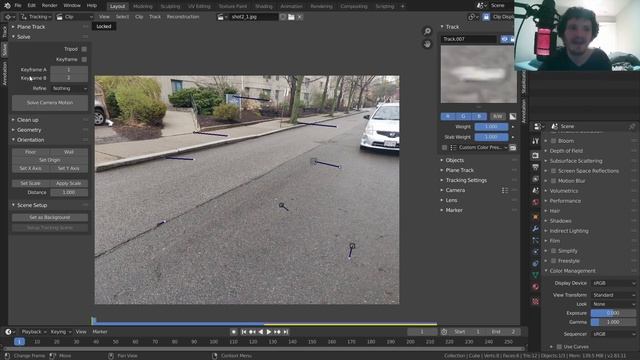Click the pan hand icon in viewer
The height and width of the screenshot is (360, 640).
click(427, 44)
